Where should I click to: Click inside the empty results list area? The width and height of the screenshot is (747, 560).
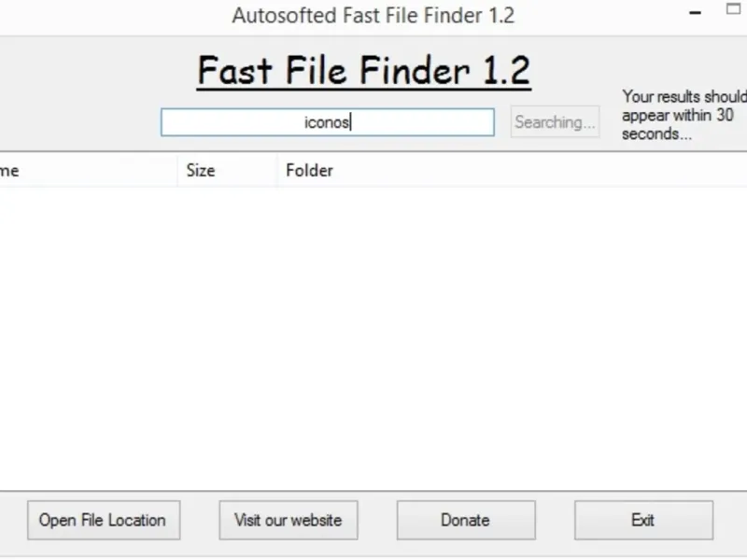(x=373, y=336)
